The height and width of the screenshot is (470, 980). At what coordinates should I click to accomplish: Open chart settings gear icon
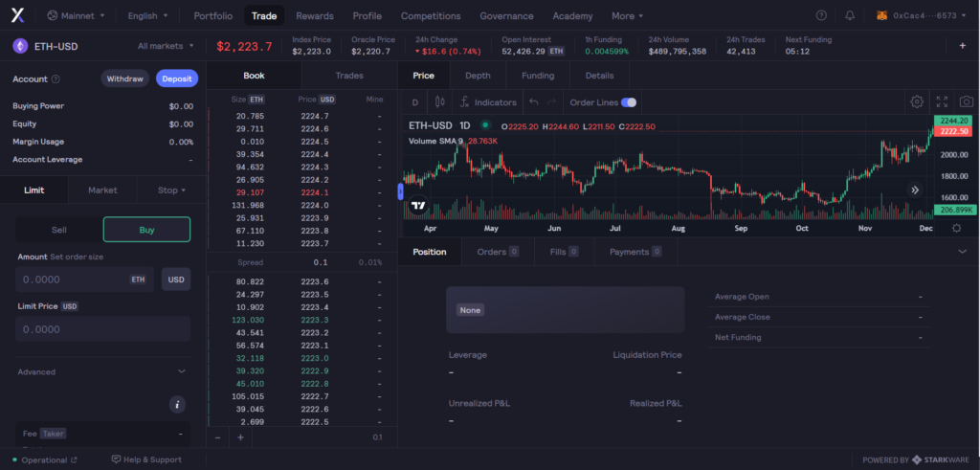[917, 101]
